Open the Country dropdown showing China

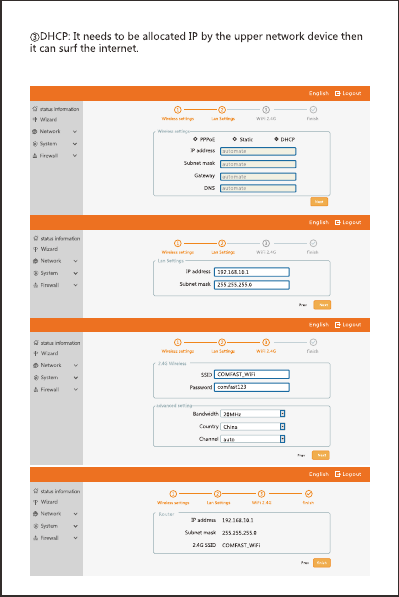[253, 426]
